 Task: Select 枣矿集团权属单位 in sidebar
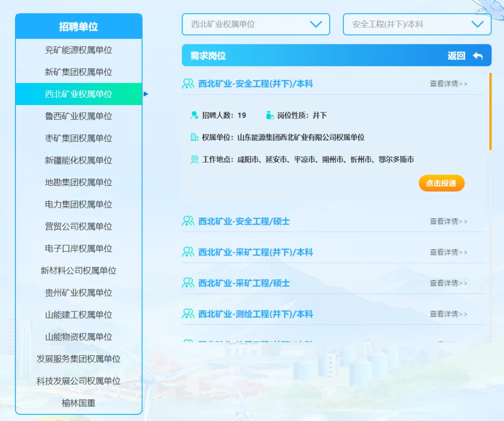(79, 138)
